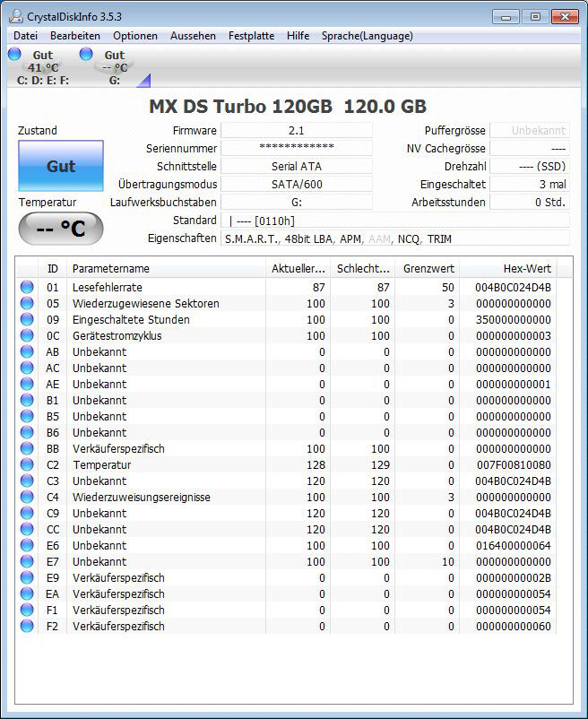Open the Optionen menu
The width and height of the screenshot is (588, 719).
click(x=135, y=36)
